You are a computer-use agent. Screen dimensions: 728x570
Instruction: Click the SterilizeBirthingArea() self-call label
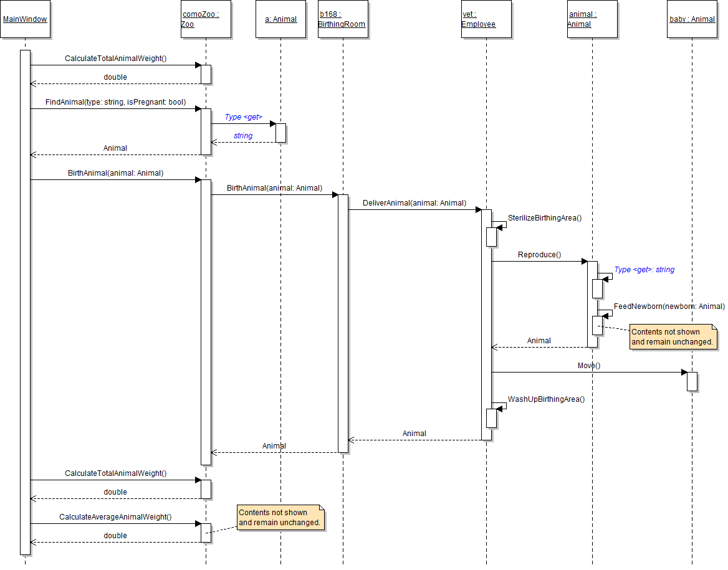coord(544,218)
